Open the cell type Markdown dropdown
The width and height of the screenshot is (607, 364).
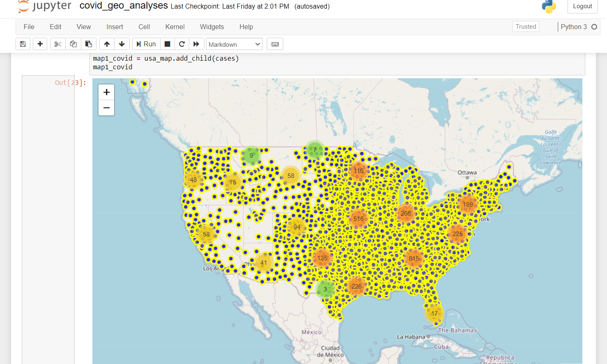click(234, 44)
